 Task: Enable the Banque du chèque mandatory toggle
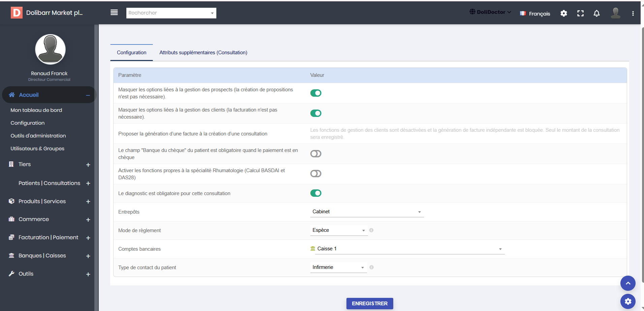click(315, 154)
